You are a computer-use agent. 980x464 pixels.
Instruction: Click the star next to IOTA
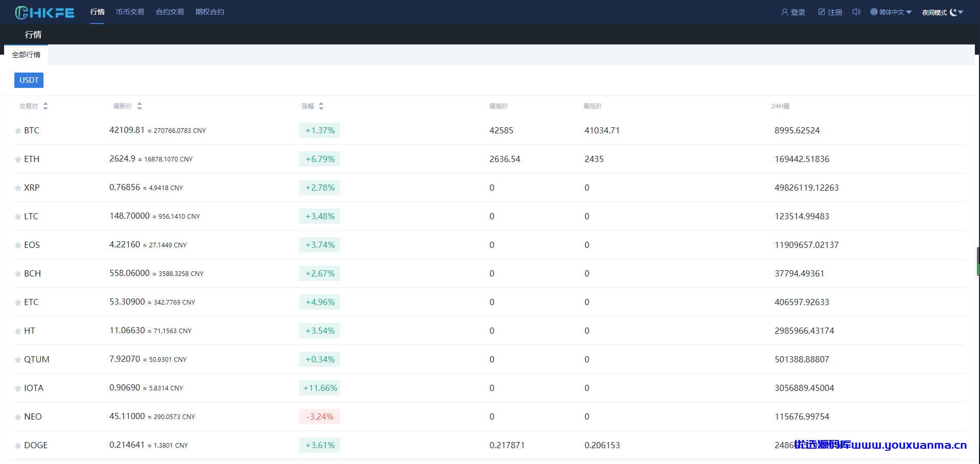pyautogui.click(x=18, y=388)
